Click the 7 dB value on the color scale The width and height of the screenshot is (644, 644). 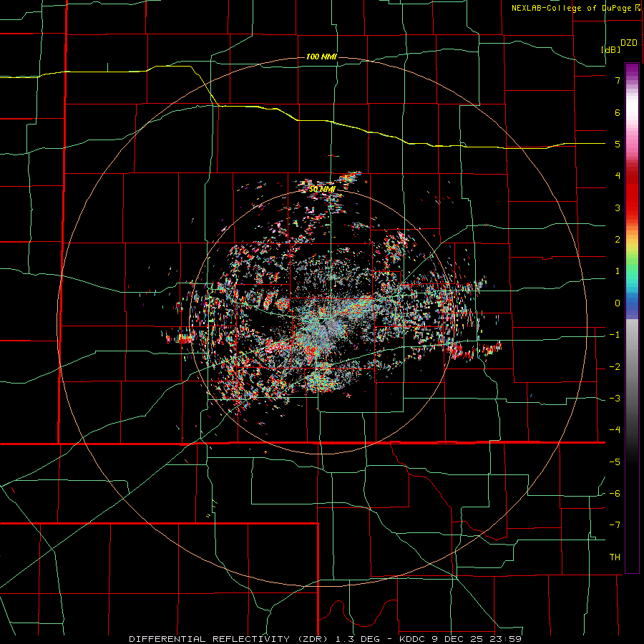coord(618,80)
